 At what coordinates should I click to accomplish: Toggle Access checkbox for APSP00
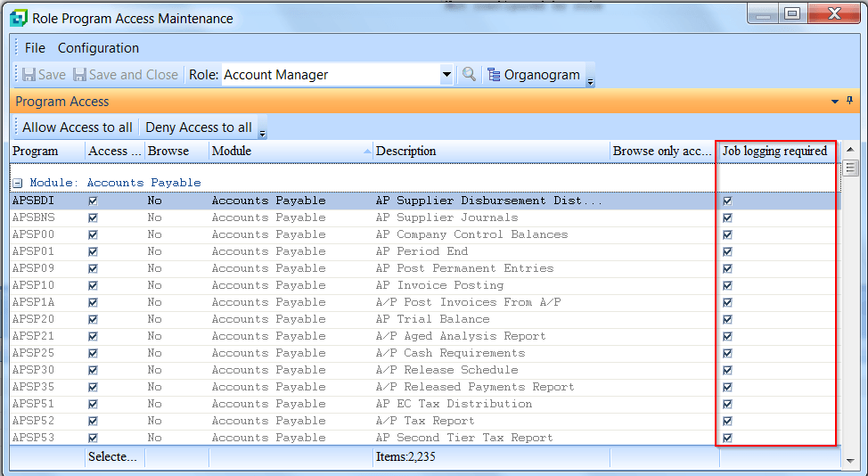coord(93,234)
